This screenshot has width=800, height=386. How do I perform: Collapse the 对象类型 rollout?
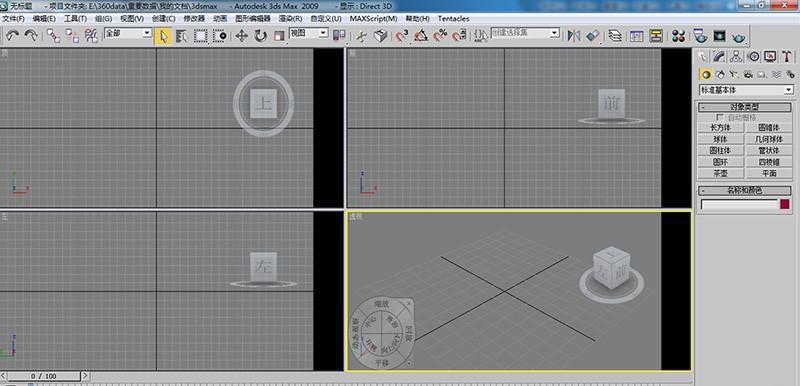click(x=745, y=108)
